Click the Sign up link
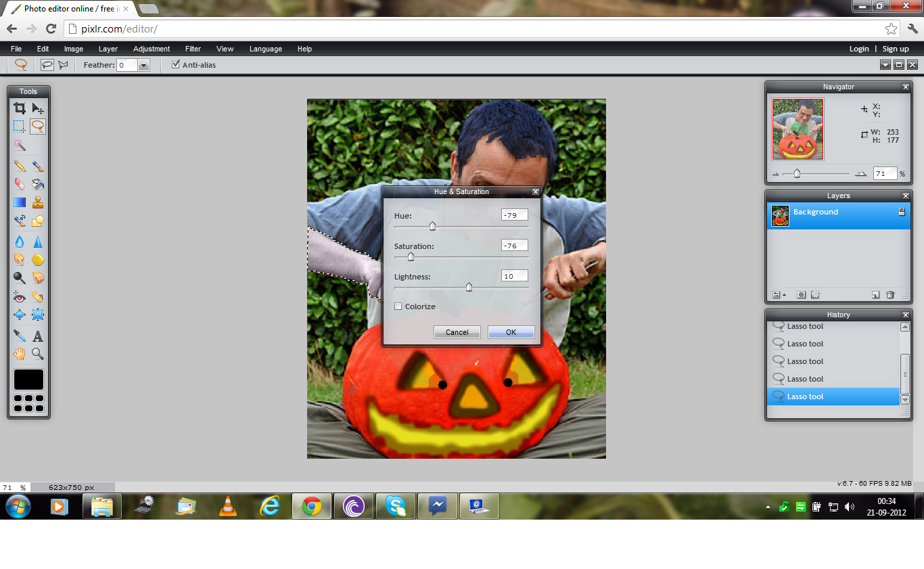924x569 pixels. click(x=896, y=49)
